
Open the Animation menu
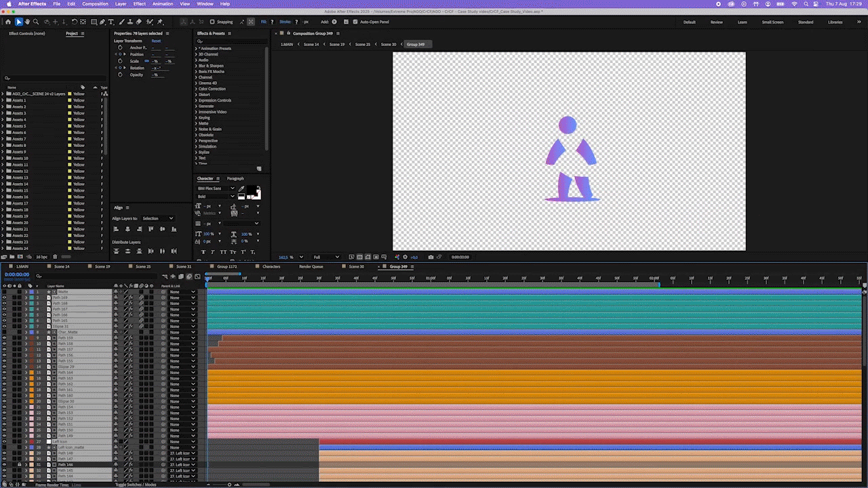(x=163, y=3)
